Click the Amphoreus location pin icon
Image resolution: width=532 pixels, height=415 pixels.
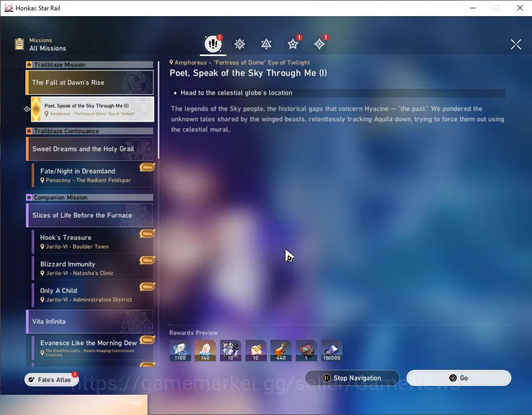click(171, 62)
